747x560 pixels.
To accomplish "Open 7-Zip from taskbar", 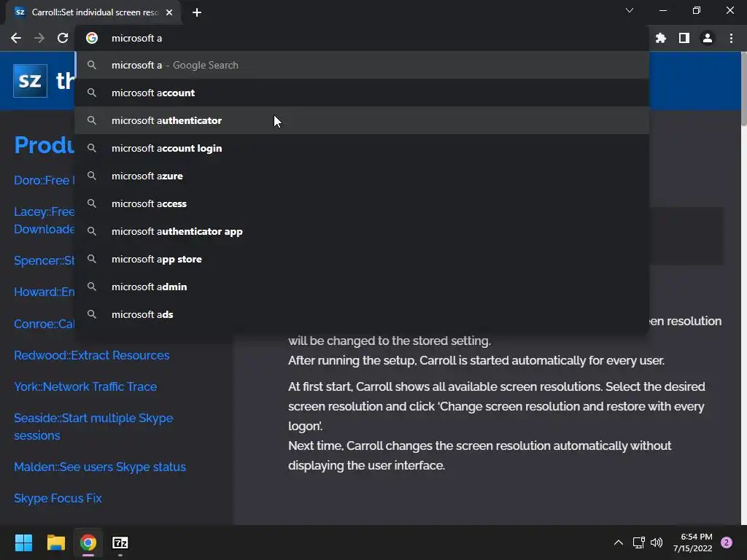I will [x=120, y=542].
